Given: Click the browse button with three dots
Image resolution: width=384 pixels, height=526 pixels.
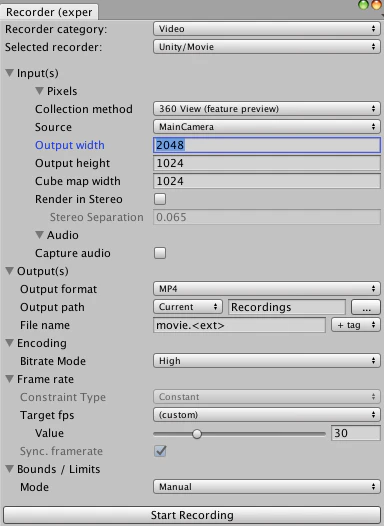Looking at the screenshot, I should coord(366,307).
